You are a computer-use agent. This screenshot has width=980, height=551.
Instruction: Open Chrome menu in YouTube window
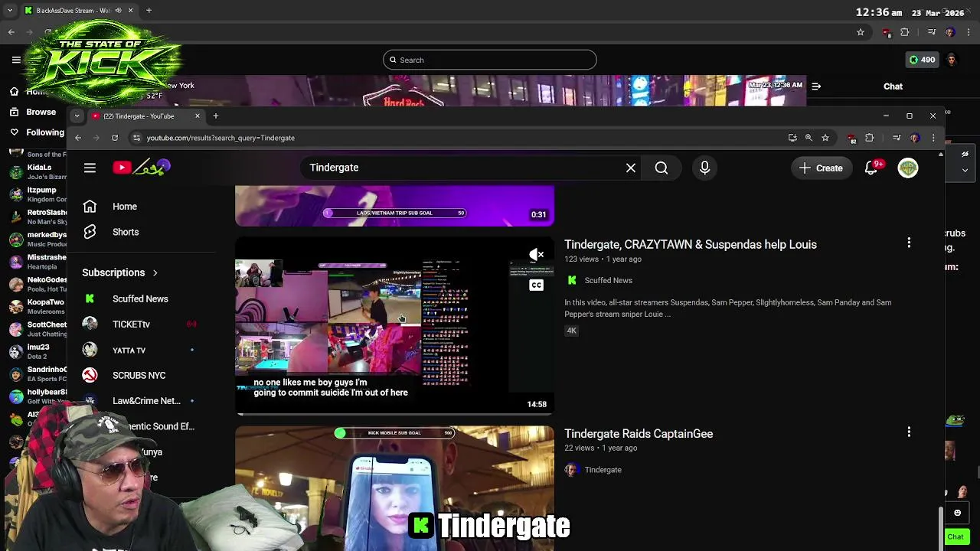933,138
